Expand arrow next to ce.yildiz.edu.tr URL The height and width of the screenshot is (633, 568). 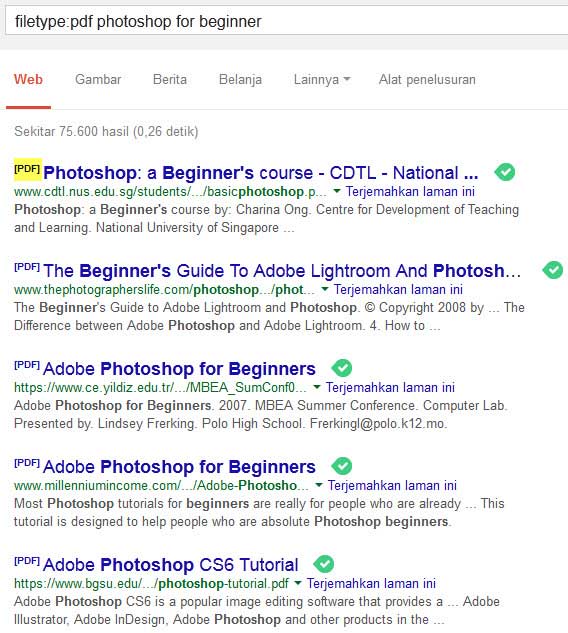pos(317,388)
